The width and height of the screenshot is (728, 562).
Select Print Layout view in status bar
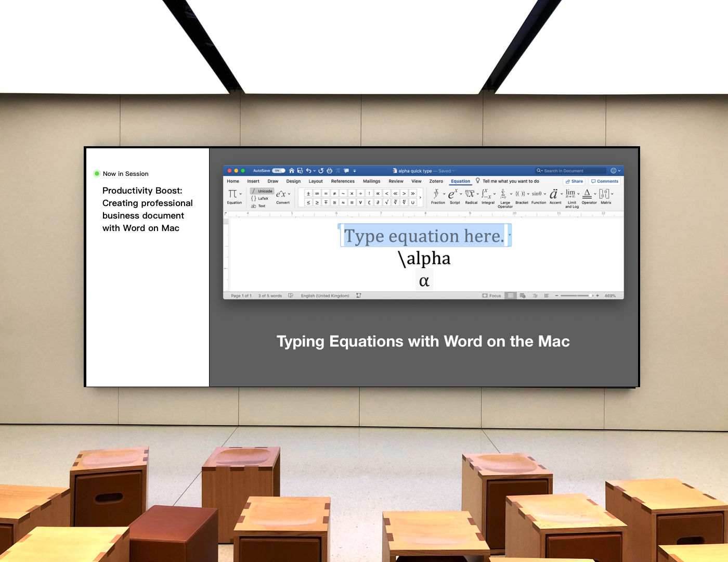pos(511,296)
